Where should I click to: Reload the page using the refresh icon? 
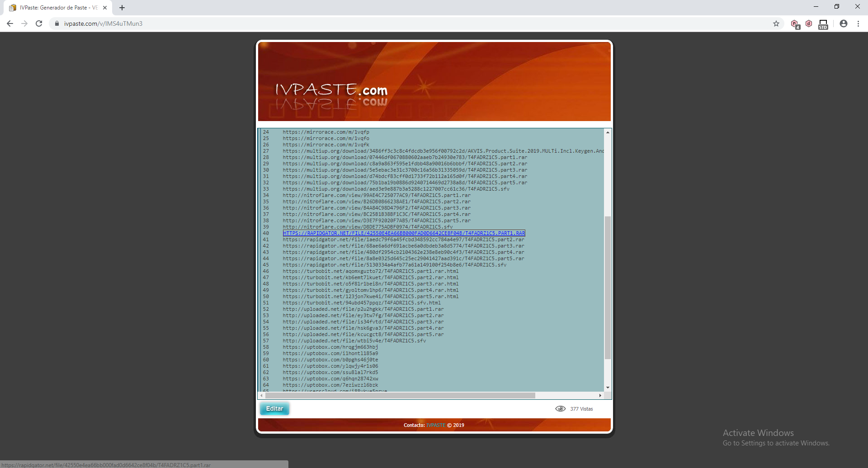pyautogui.click(x=39, y=23)
